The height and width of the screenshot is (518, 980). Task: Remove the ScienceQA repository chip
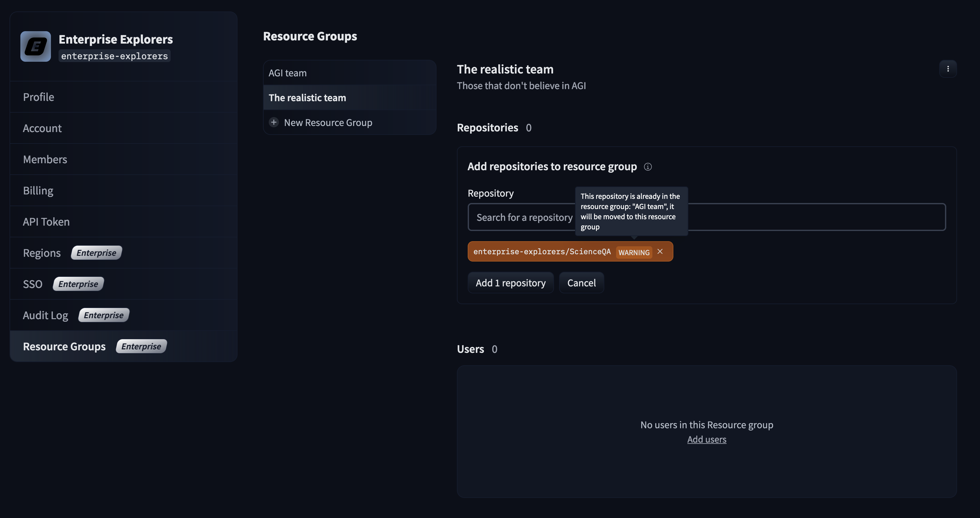point(660,251)
